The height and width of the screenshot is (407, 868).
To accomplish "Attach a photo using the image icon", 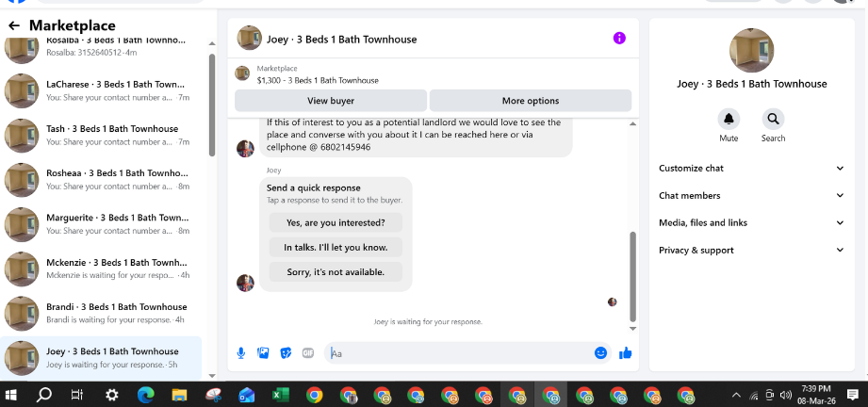I will tap(263, 353).
